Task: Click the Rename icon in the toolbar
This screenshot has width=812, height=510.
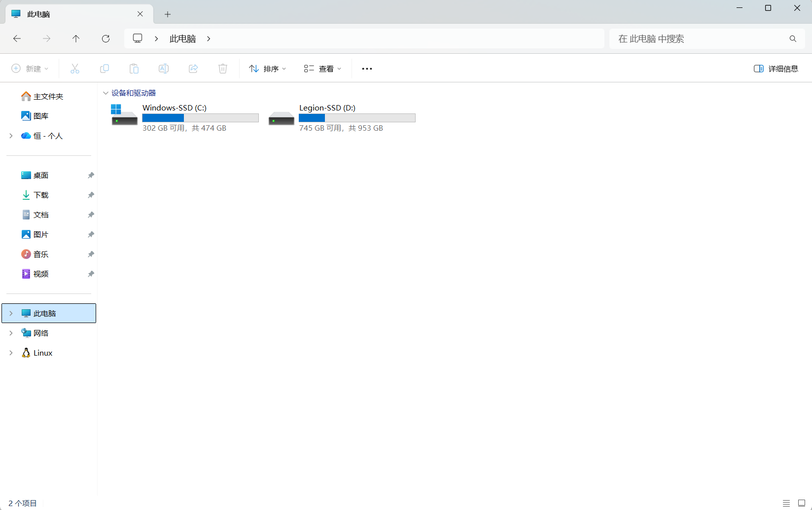Action: click(x=164, y=69)
